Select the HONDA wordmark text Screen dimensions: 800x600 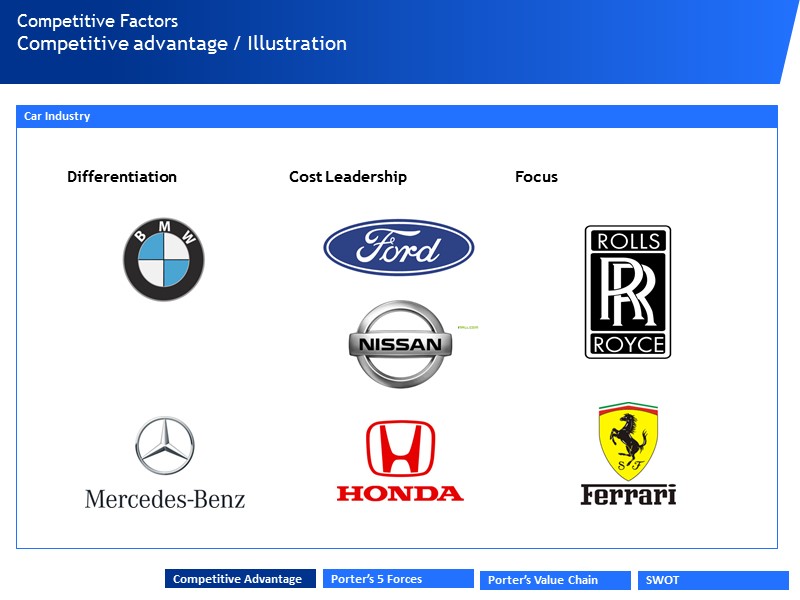(400, 493)
